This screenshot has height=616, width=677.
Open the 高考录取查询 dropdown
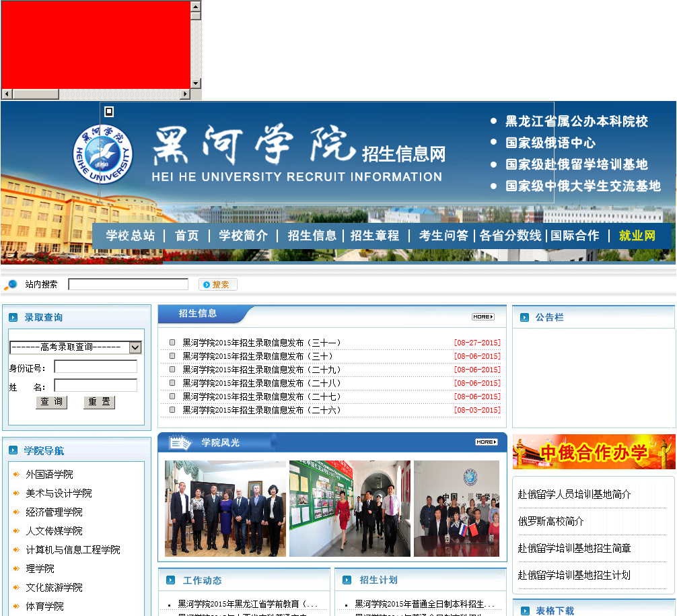tap(75, 347)
